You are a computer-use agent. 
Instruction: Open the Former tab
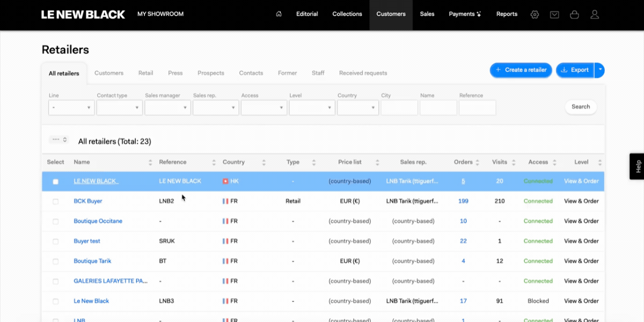[287, 73]
